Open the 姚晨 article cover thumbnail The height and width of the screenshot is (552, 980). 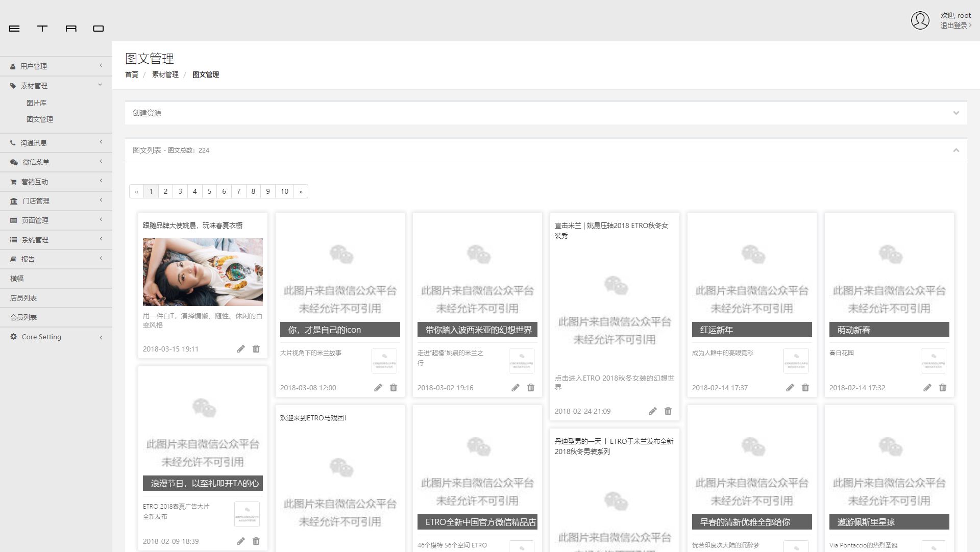(x=203, y=272)
